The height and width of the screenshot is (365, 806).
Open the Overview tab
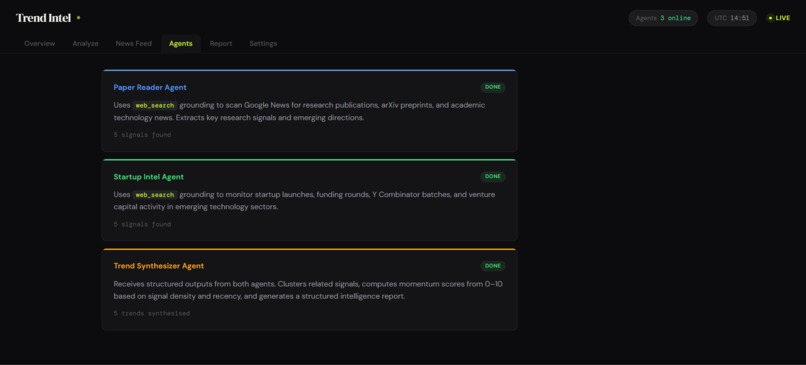[x=40, y=44]
